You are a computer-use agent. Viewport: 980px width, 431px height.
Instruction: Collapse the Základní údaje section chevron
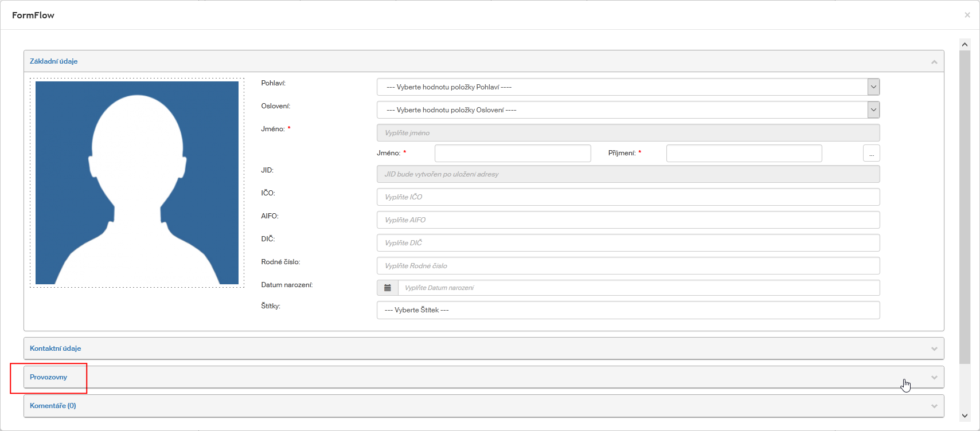tap(934, 61)
